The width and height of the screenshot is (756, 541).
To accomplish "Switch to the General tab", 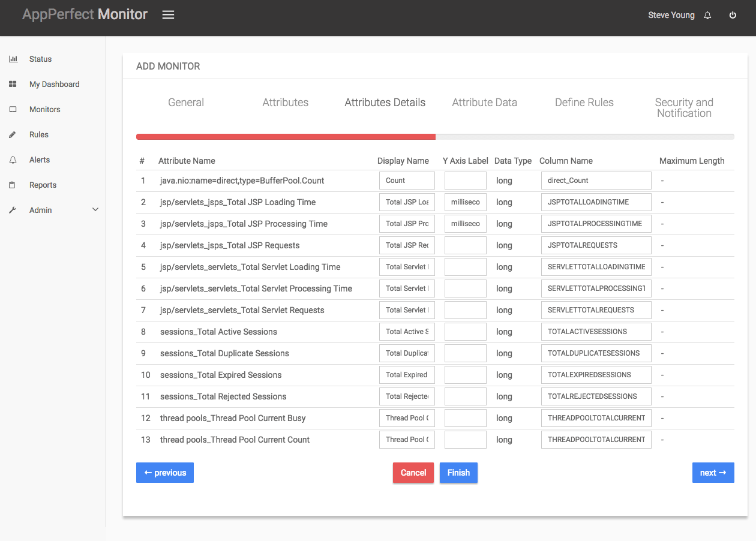I will click(185, 103).
